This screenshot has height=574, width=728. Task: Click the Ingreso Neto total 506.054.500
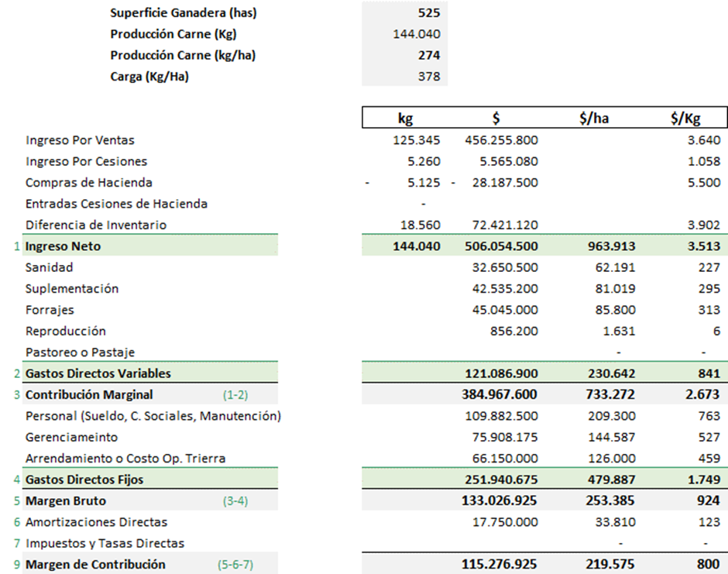point(500,246)
